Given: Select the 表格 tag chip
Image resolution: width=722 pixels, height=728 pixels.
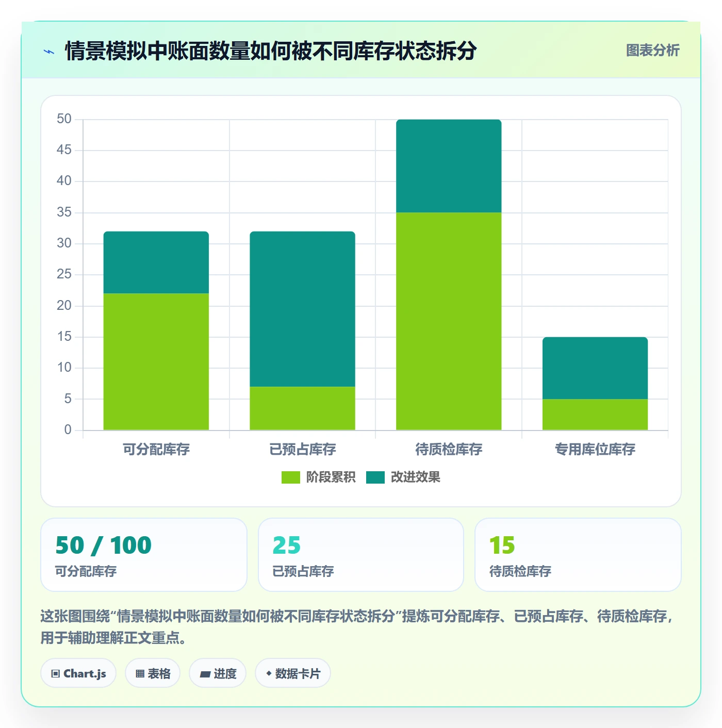Looking at the screenshot, I should [153, 673].
